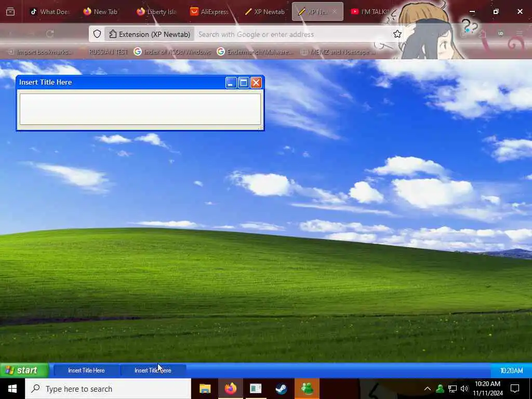This screenshot has width=532, height=399.
Task: Open the Action Center notifications icon
Action: click(x=515, y=389)
